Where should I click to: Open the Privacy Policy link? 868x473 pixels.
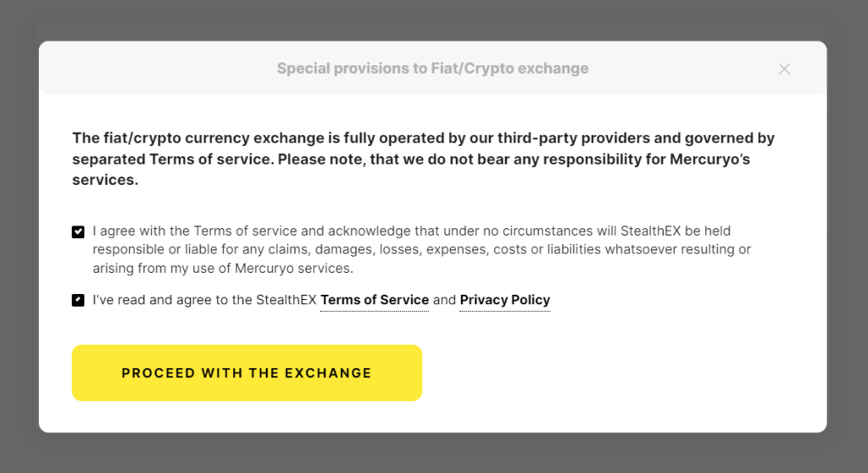(x=505, y=299)
